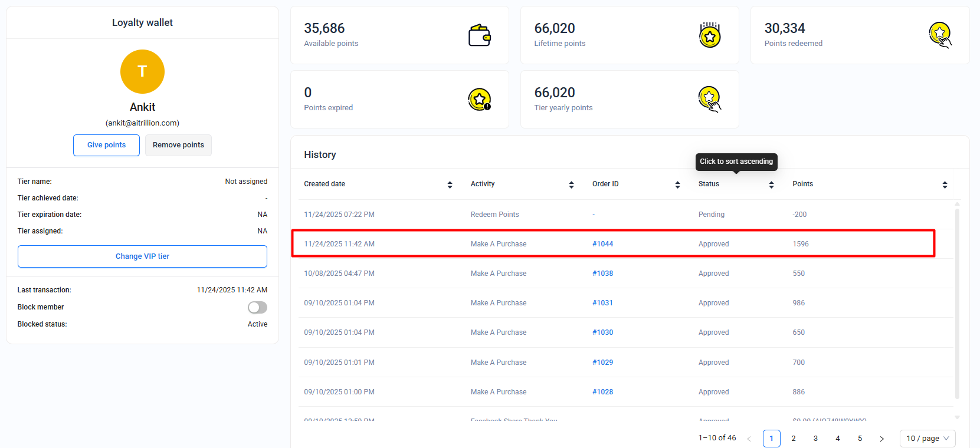Click the Tier yearly points icon
The width and height of the screenshot is (980, 448).
(710, 99)
